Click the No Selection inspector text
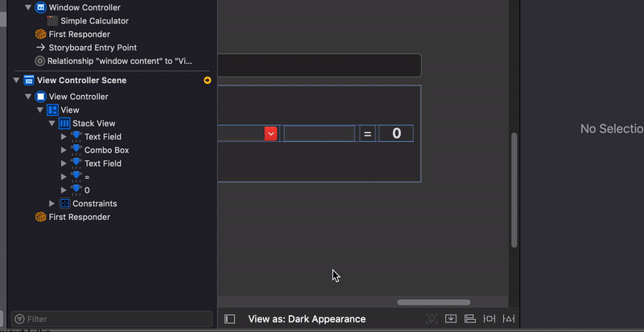644x332 pixels. click(x=612, y=129)
